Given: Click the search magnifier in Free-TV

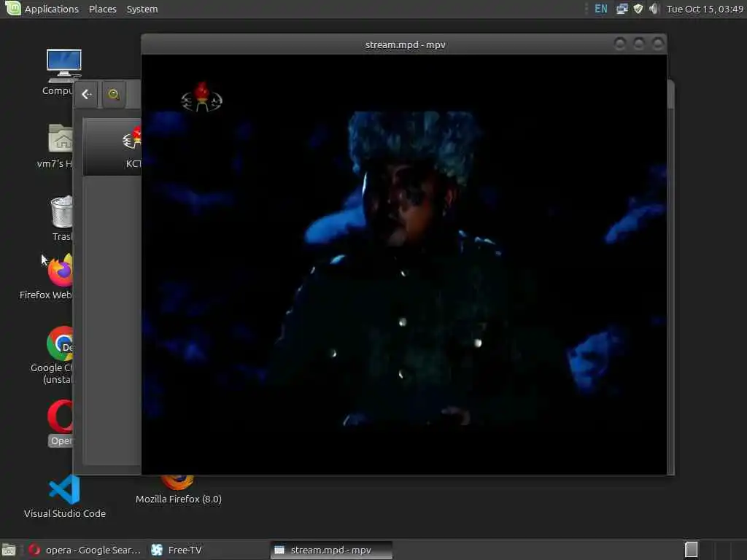Looking at the screenshot, I should 113,94.
